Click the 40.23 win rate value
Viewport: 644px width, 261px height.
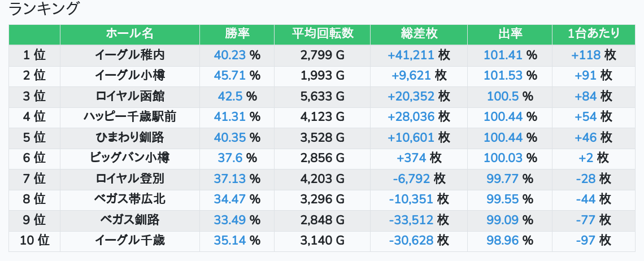tap(230, 55)
